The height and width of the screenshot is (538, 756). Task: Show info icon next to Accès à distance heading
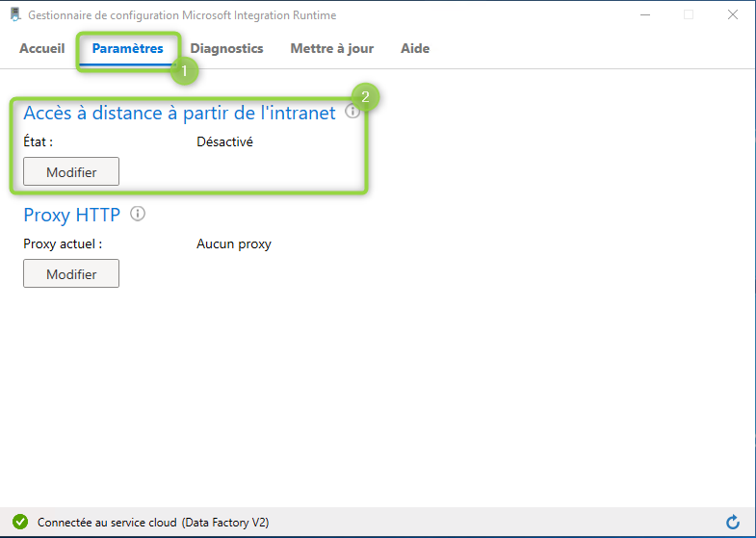point(352,112)
